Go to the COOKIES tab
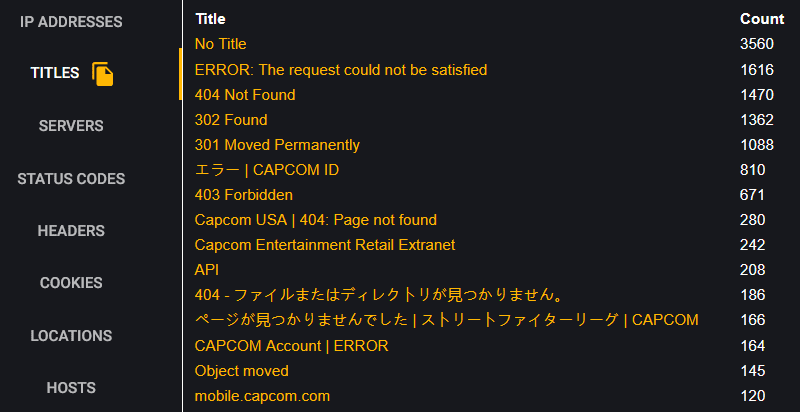 71,283
